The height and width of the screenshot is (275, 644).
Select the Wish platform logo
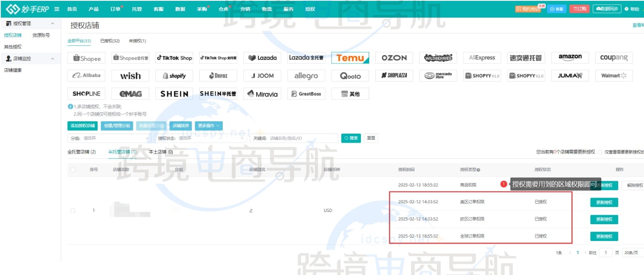tap(130, 76)
